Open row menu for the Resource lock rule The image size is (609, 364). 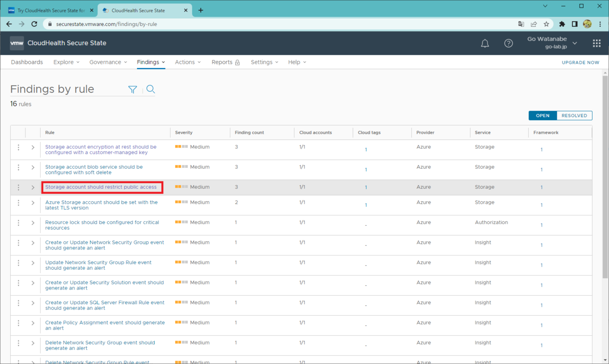click(x=18, y=223)
